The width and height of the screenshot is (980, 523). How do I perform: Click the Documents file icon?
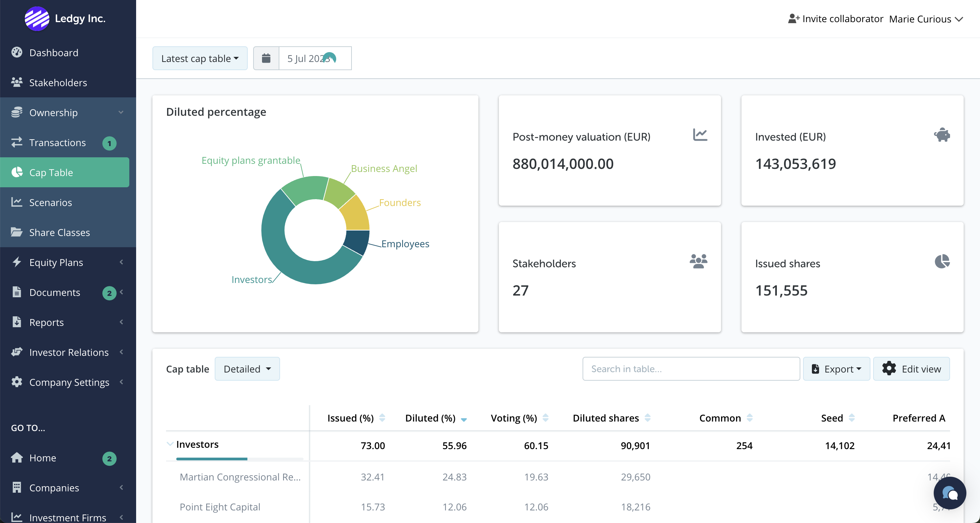pos(17,292)
